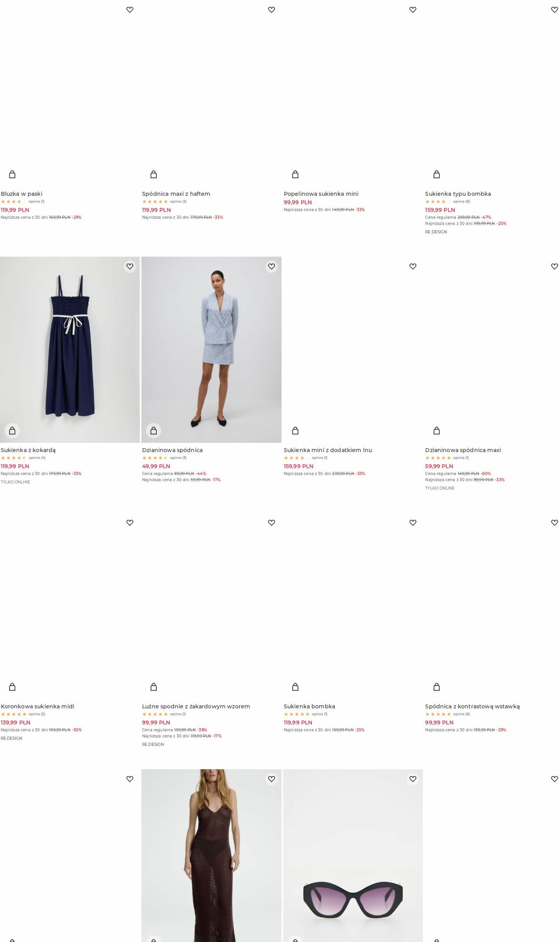Viewport: 560px width, 942px height.
Task: Save sunglasses product to wishlist
Action: pos(413,779)
